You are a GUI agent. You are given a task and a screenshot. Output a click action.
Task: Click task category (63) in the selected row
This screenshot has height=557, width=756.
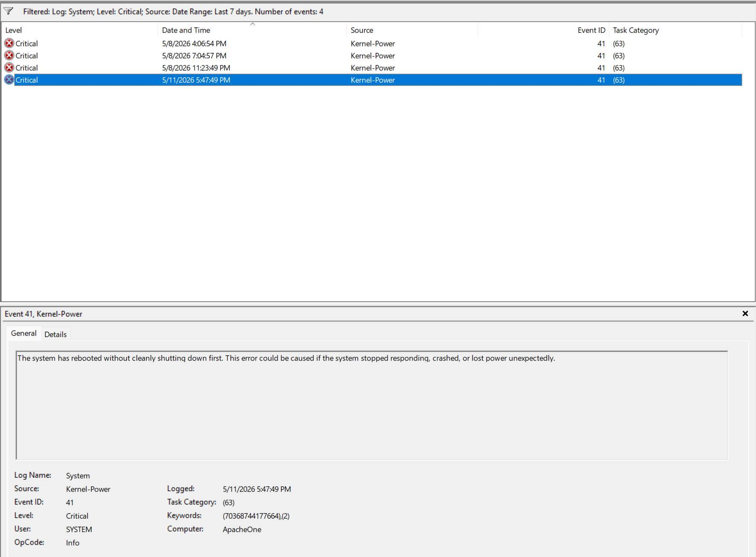tap(619, 80)
